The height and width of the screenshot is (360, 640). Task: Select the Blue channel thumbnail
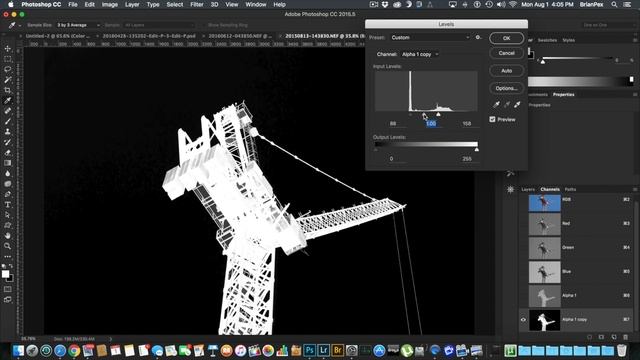(544, 272)
